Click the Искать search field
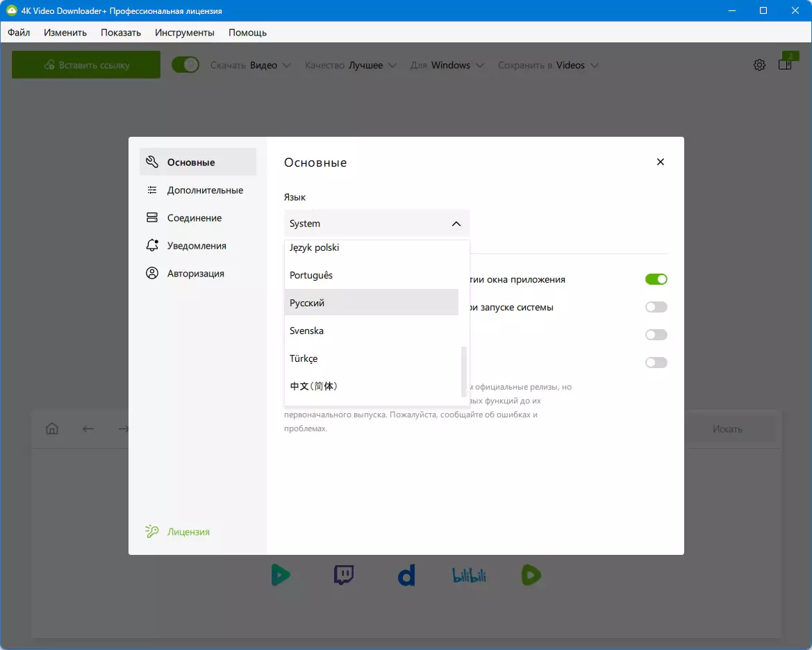 [727, 429]
